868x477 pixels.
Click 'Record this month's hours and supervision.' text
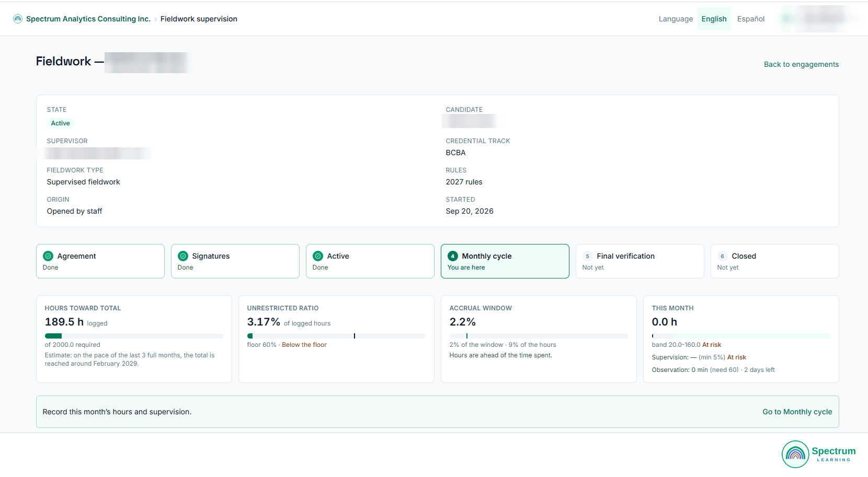(x=117, y=412)
